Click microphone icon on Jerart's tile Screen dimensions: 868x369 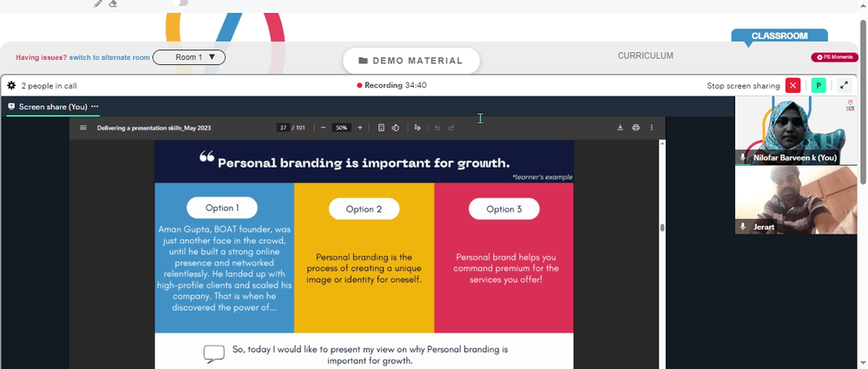tap(743, 227)
